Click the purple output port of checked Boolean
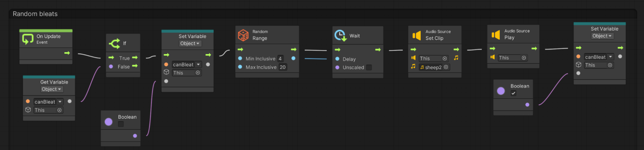Viewport: 644px width, 150px height. (x=527, y=105)
